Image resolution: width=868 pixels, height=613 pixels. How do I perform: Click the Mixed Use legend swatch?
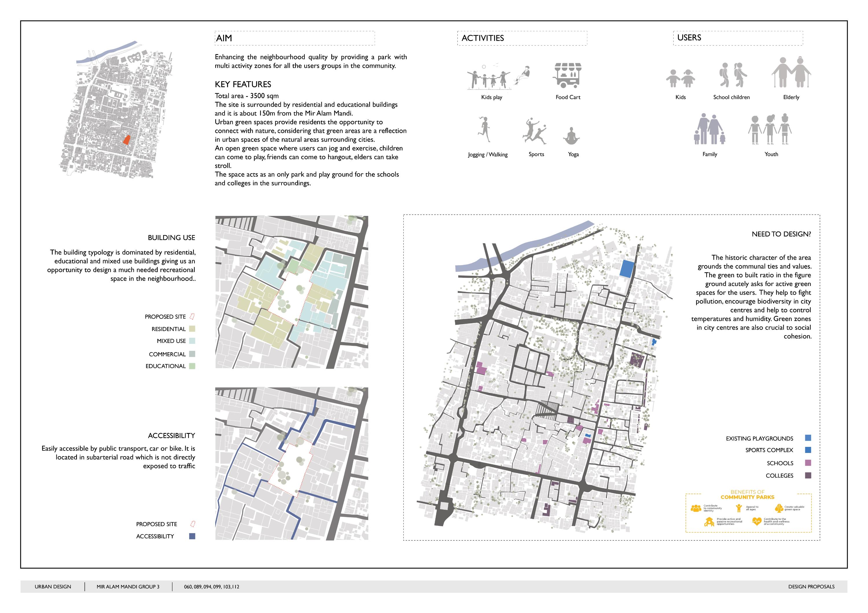point(192,341)
